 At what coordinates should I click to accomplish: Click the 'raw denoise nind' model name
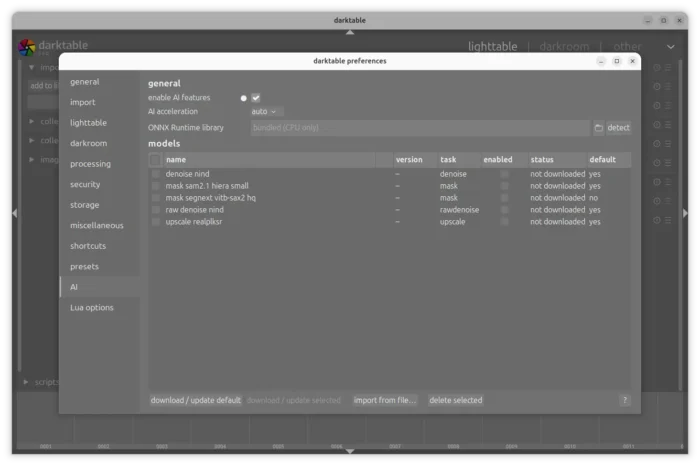pos(195,210)
